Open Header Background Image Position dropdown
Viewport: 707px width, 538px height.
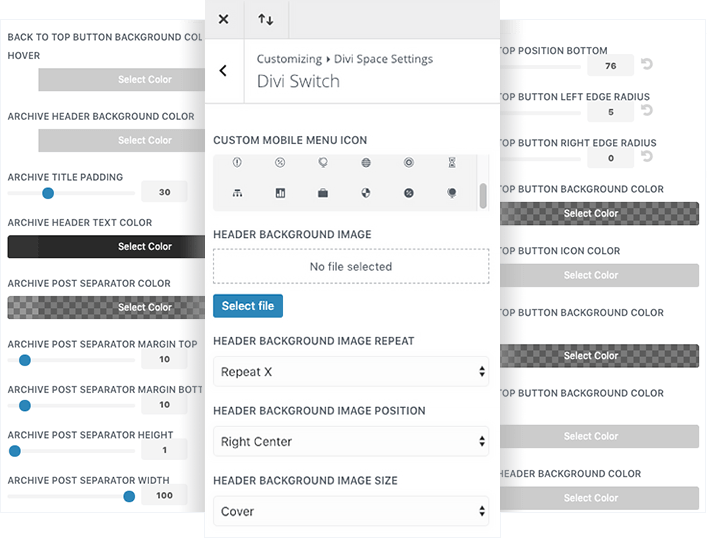(x=351, y=441)
